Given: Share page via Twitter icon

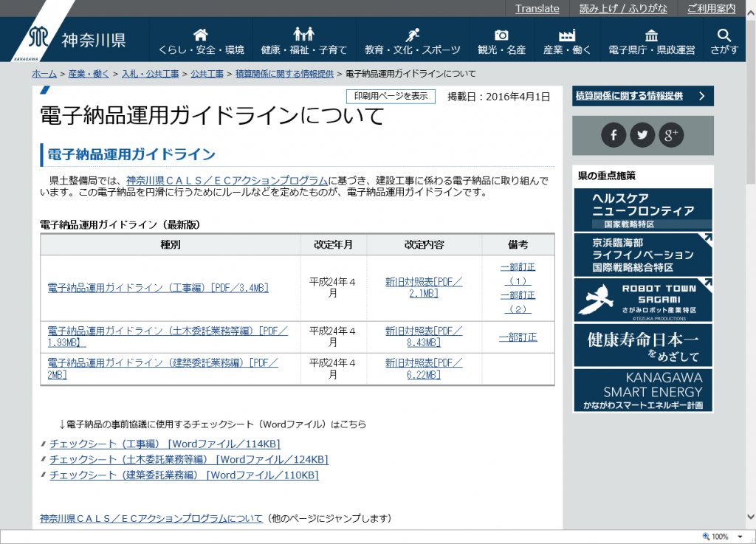Looking at the screenshot, I should (x=642, y=135).
